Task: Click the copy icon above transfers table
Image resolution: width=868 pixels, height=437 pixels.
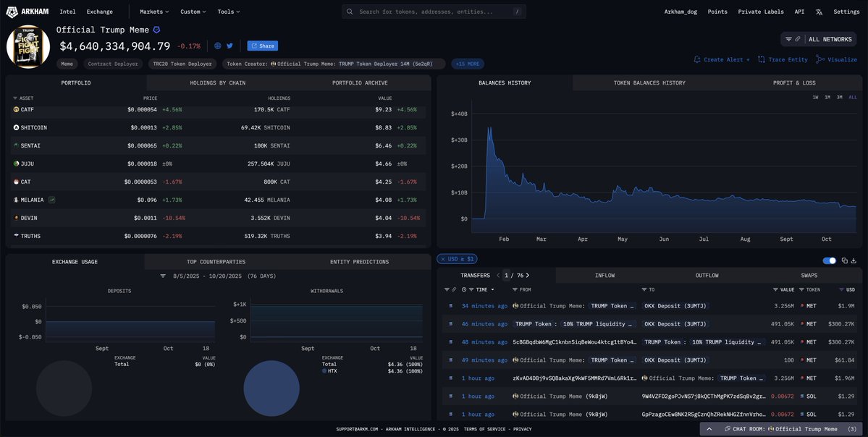Action: [844, 260]
